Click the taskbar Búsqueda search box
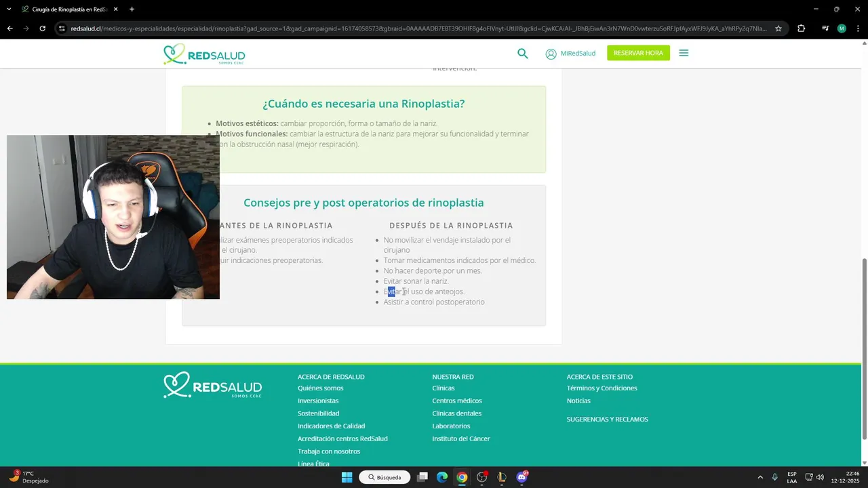 (384, 477)
